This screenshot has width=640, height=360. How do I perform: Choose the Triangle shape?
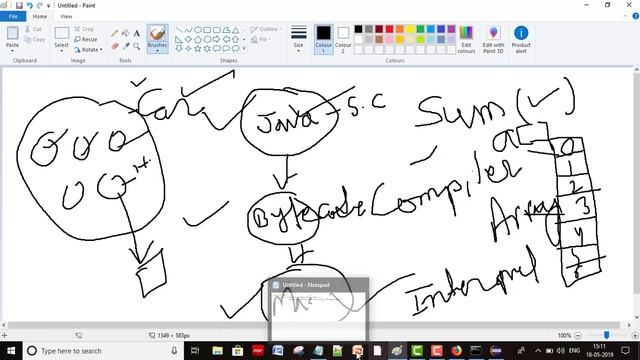[236, 30]
